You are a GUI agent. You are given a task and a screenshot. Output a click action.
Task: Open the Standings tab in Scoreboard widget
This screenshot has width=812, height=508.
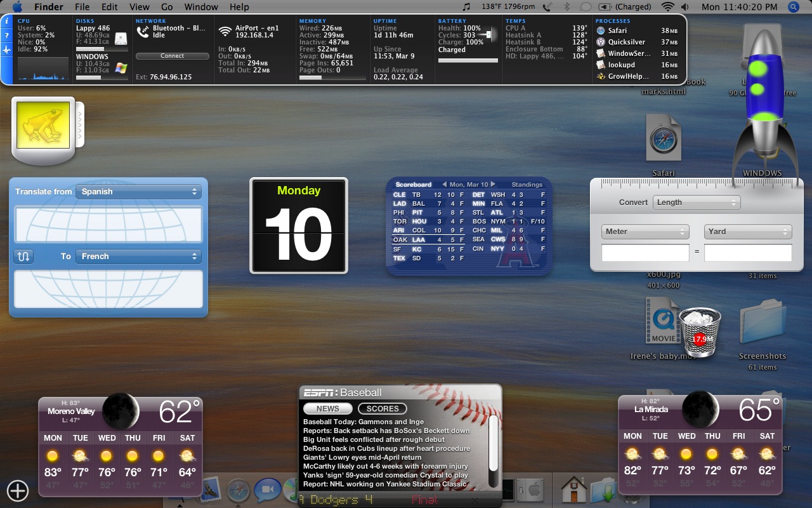pos(527,185)
